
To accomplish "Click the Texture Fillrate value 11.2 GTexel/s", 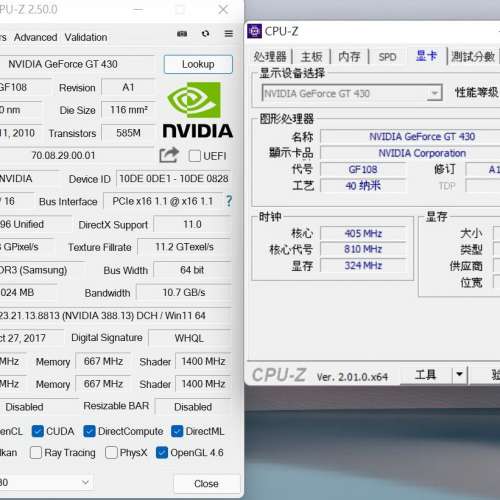I will 185,247.
